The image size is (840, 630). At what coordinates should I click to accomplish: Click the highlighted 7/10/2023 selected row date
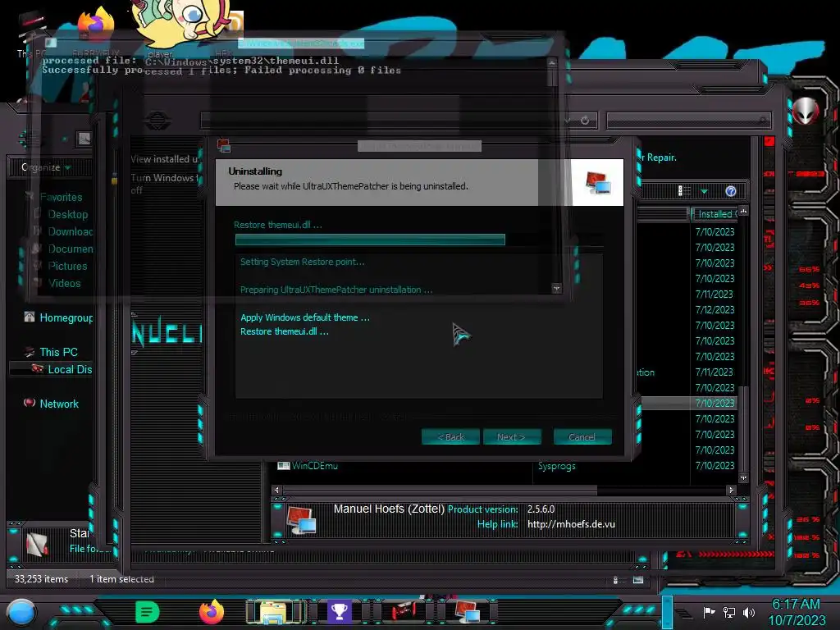click(x=714, y=403)
